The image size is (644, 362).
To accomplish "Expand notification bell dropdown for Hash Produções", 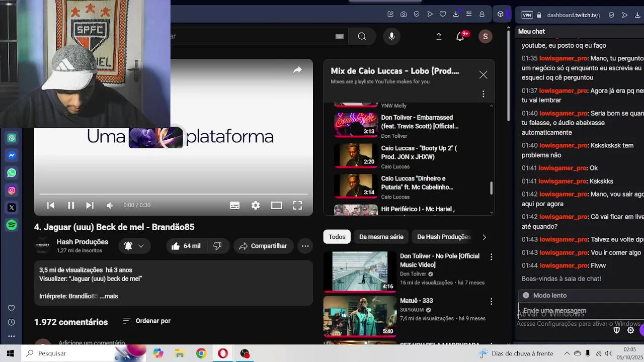I will click(134, 246).
